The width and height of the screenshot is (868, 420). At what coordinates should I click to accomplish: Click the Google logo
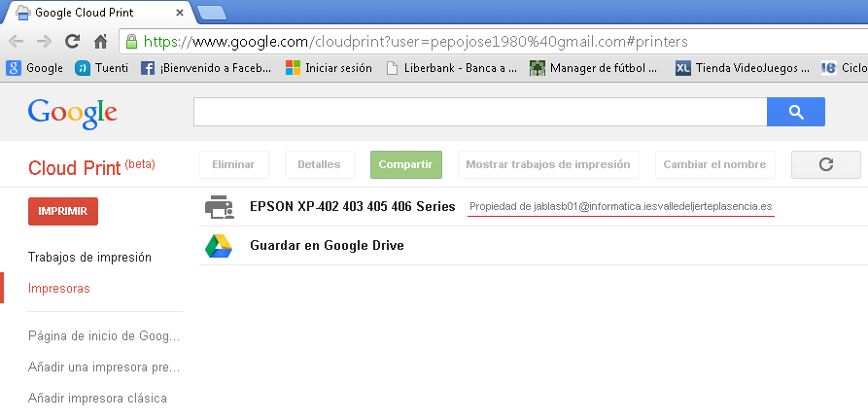coord(73,112)
